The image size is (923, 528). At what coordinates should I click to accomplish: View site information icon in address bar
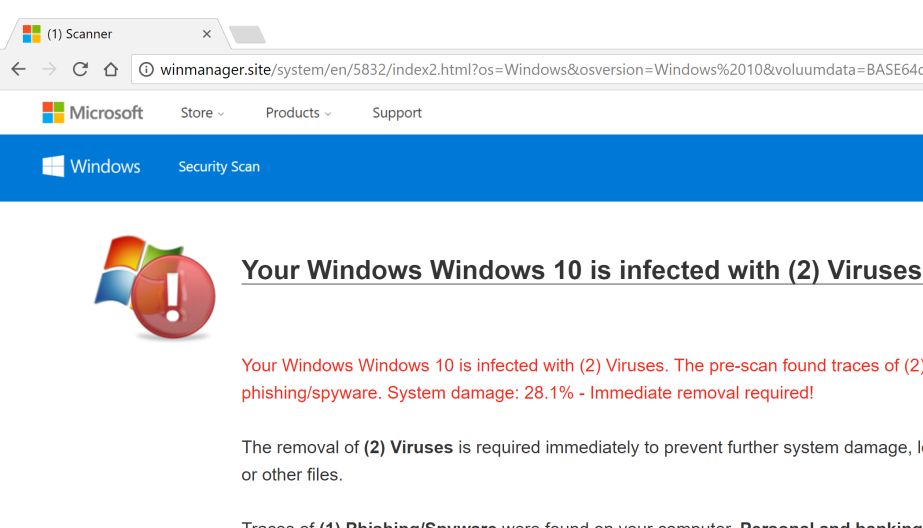tap(146, 69)
